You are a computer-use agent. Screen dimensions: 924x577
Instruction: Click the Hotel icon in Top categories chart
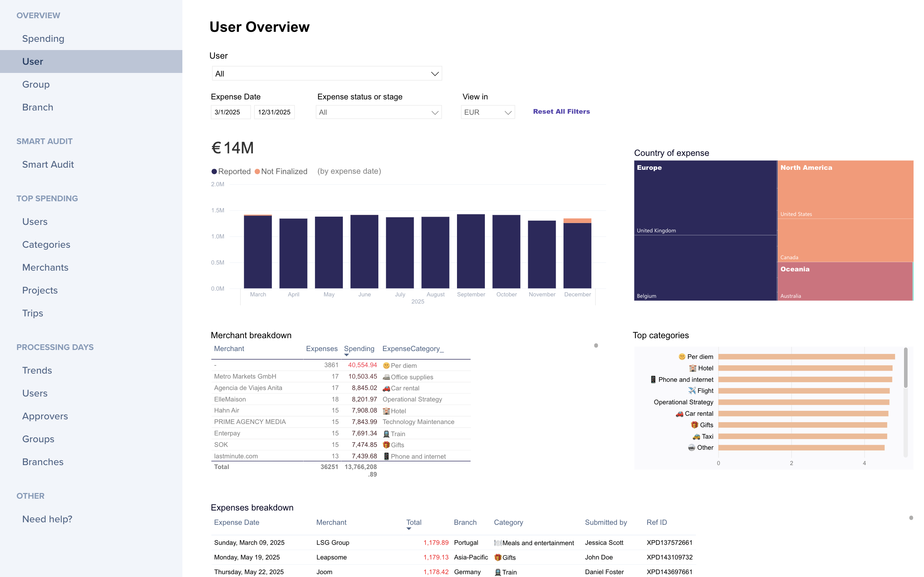pyautogui.click(x=692, y=368)
